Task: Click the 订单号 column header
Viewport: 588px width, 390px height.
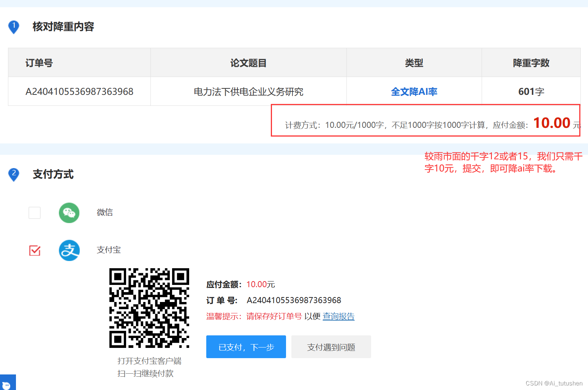Action: (x=39, y=63)
